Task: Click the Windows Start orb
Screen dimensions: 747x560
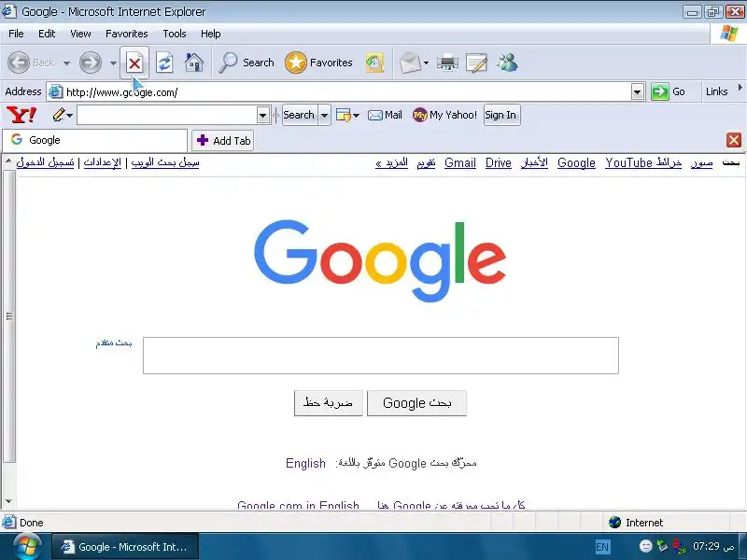Action: [27, 546]
